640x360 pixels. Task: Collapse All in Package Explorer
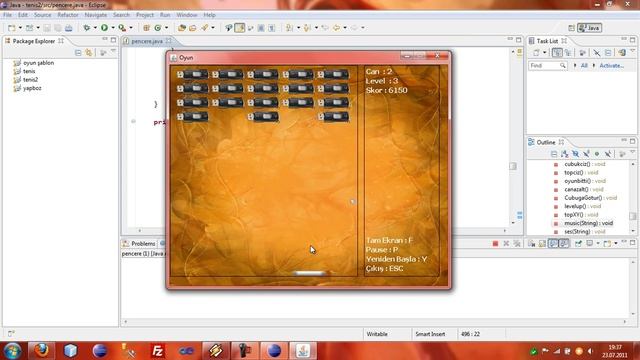(x=78, y=53)
